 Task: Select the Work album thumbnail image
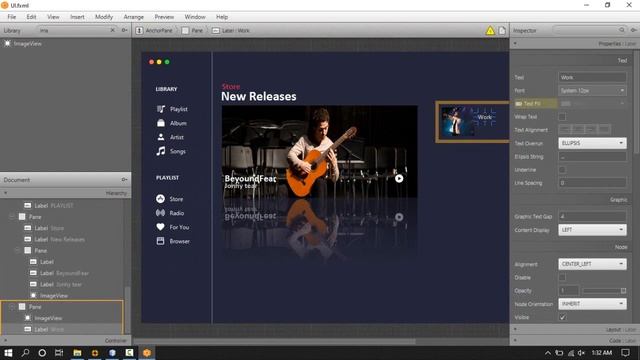[458, 121]
